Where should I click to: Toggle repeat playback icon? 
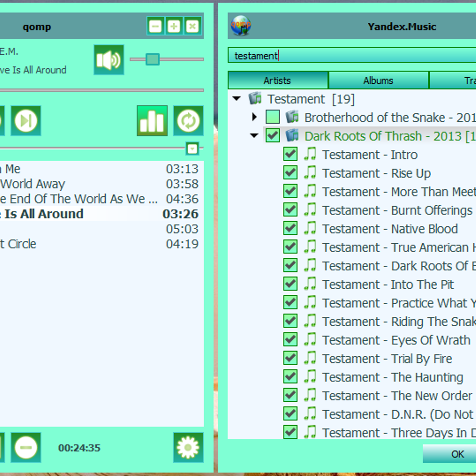(x=188, y=121)
